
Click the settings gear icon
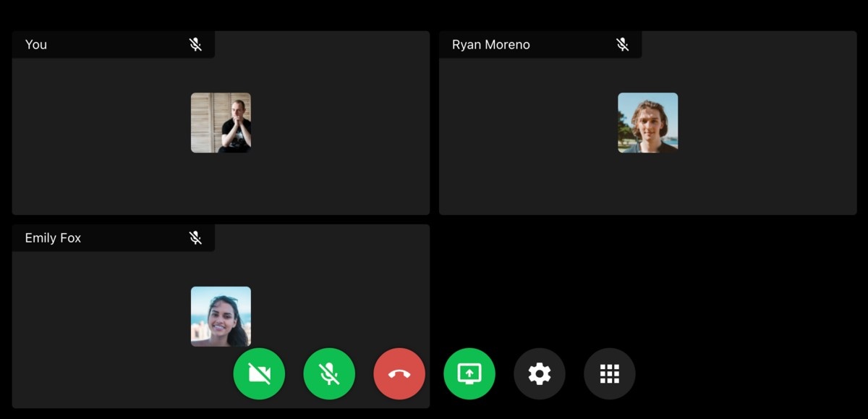pos(539,373)
